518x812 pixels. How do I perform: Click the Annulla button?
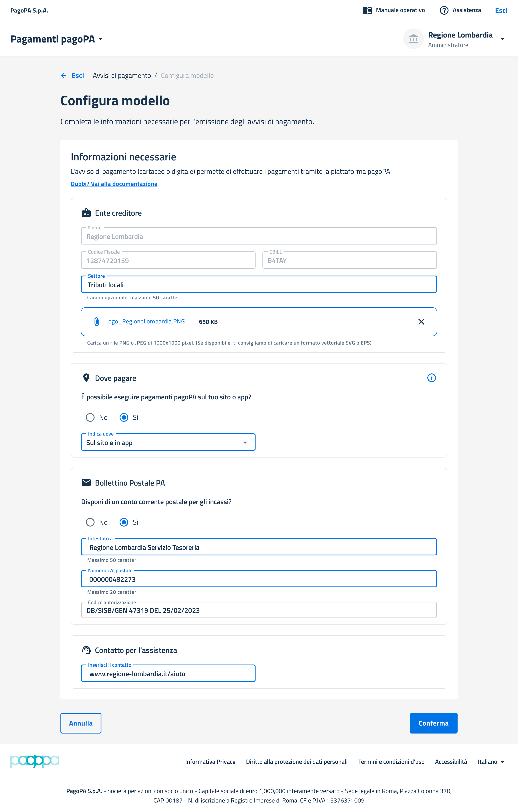[81, 723]
